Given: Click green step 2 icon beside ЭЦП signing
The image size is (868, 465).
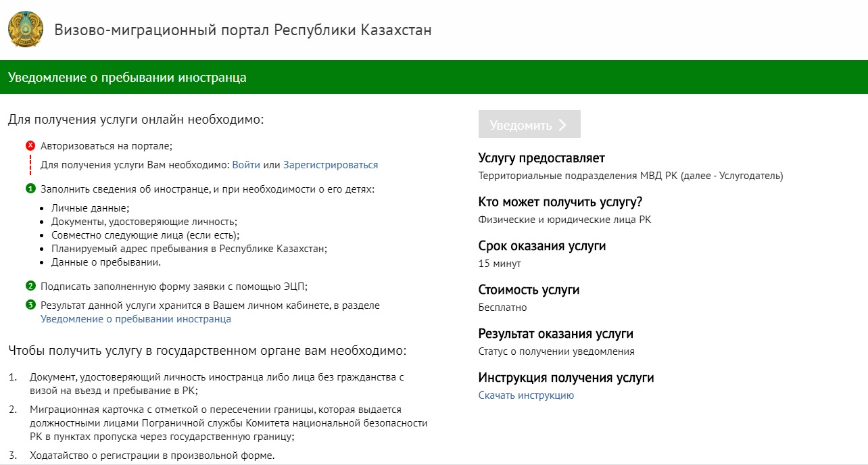Looking at the screenshot, I should (30, 286).
